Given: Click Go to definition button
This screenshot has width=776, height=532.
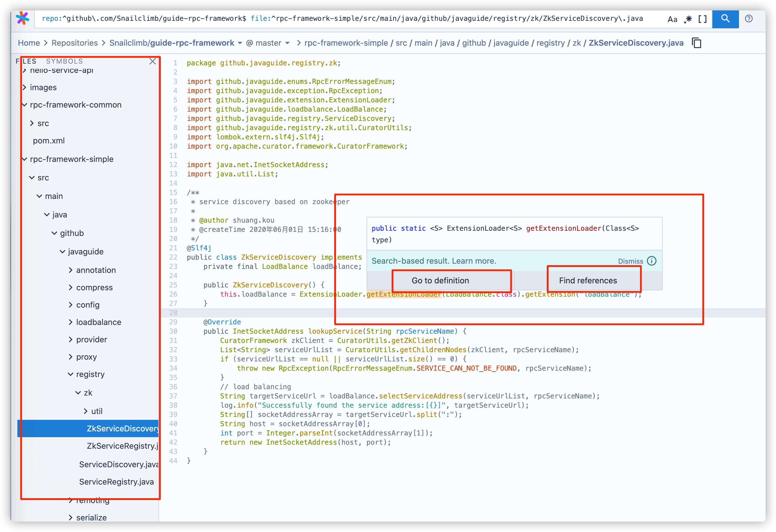Looking at the screenshot, I should (440, 280).
